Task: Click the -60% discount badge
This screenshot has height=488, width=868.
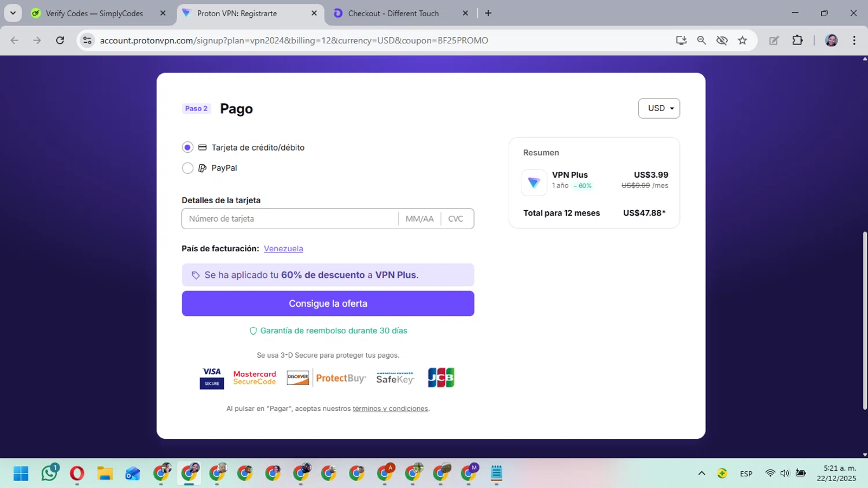Action: 583,186
